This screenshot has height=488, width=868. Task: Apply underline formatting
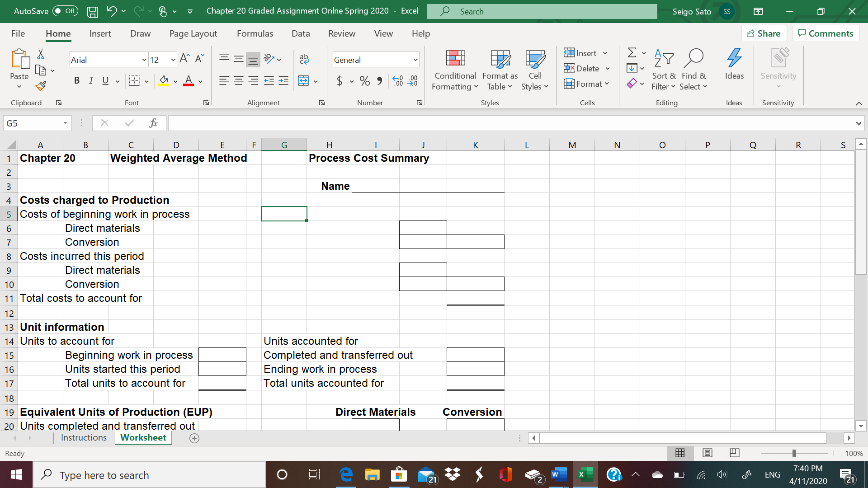[105, 80]
